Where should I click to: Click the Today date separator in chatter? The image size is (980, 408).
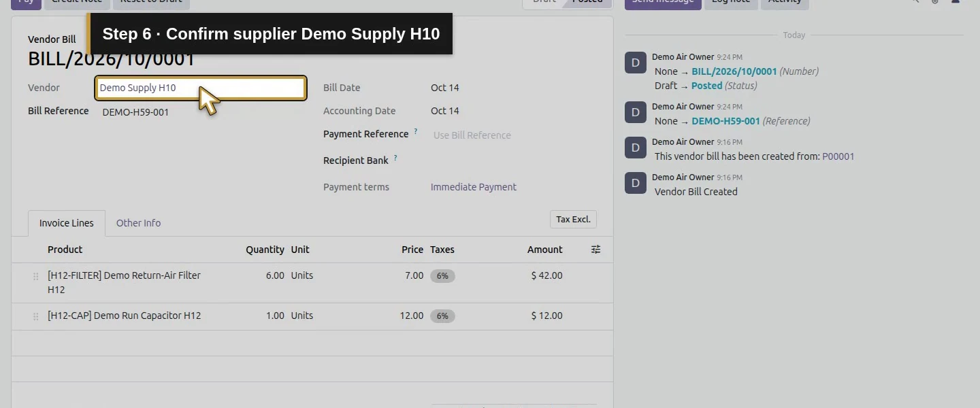[794, 35]
